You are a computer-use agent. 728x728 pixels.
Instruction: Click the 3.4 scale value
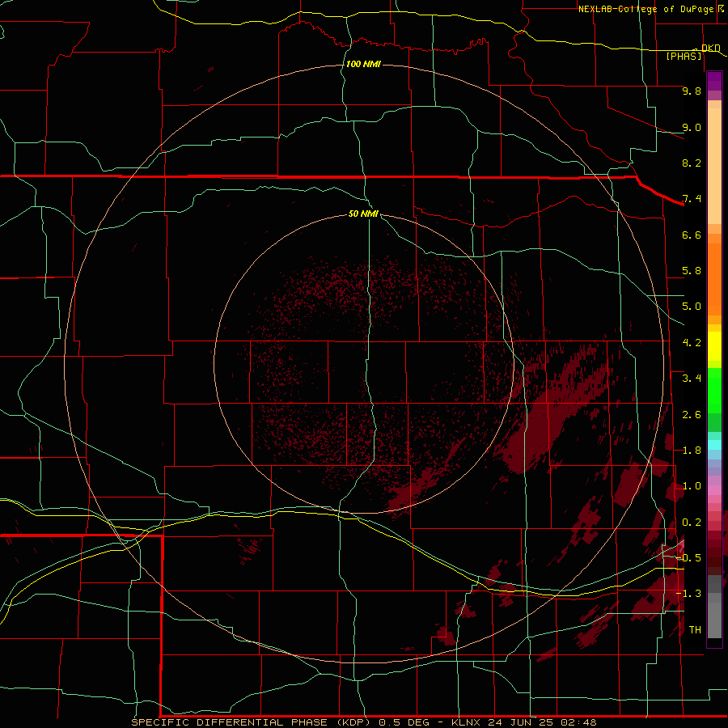pos(692,379)
